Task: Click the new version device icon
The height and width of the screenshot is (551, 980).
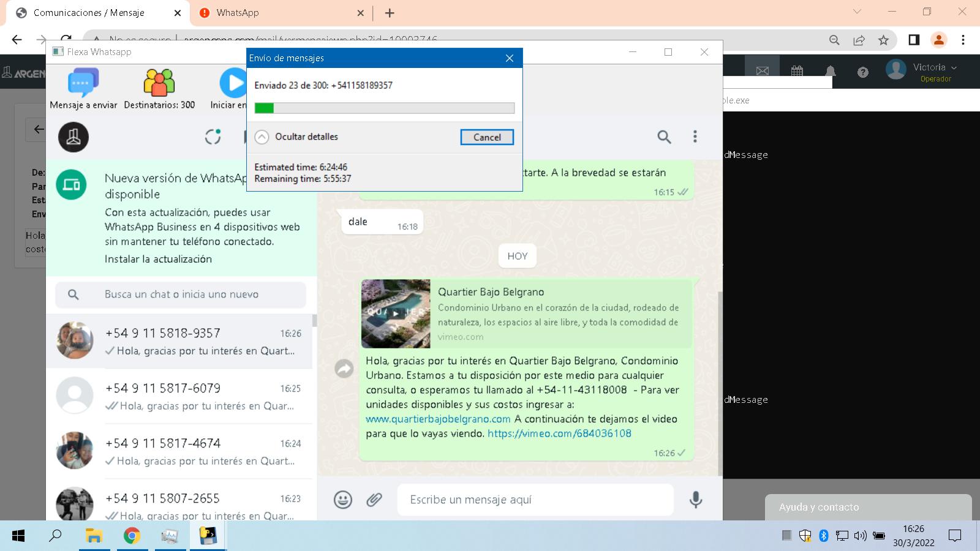Action: [72, 184]
